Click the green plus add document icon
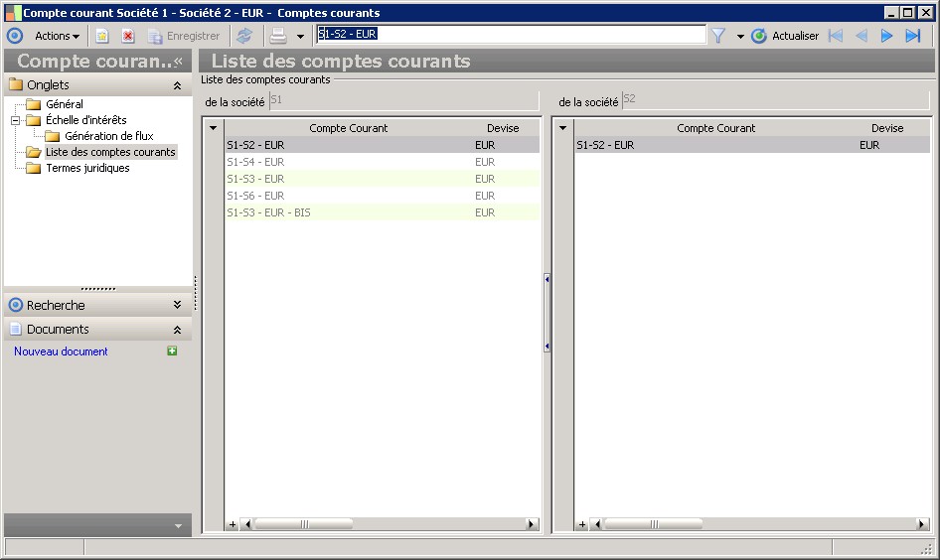 click(172, 350)
